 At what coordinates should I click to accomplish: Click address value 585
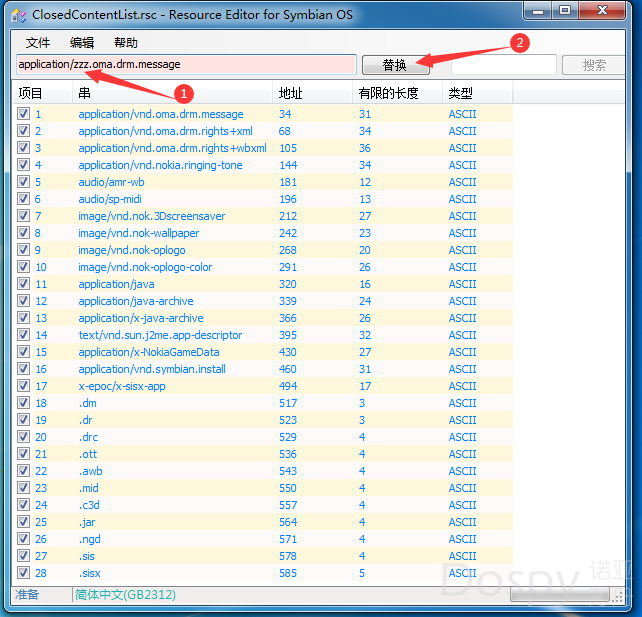(x=288, y=573)
